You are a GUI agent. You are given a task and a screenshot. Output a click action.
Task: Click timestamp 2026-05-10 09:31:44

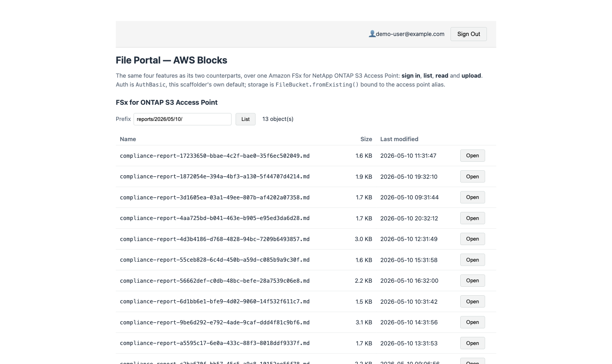[x=410, y=197]
